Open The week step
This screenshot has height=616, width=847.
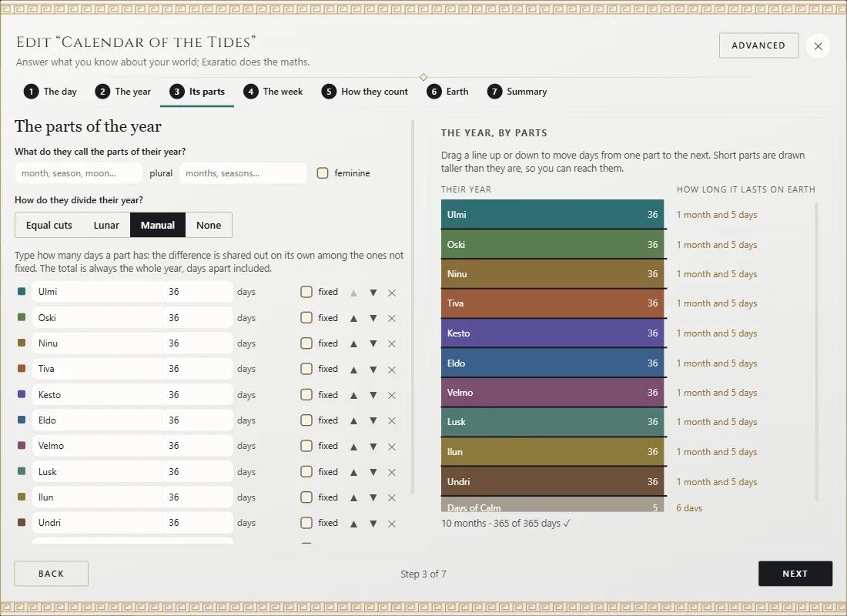click(273, 92)
